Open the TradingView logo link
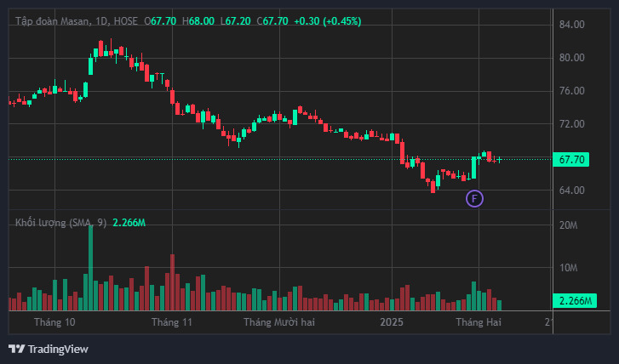The height and width of the screenshot is (364, 619). [49, 349]
